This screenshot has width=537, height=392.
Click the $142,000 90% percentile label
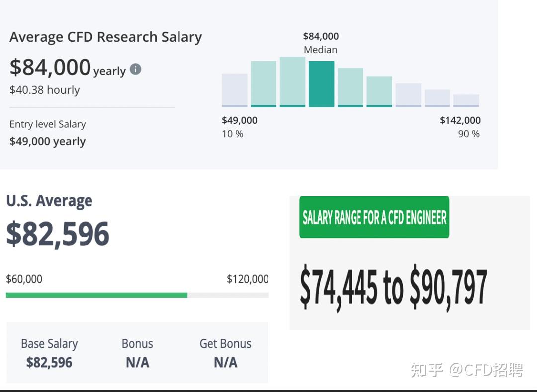460,127
